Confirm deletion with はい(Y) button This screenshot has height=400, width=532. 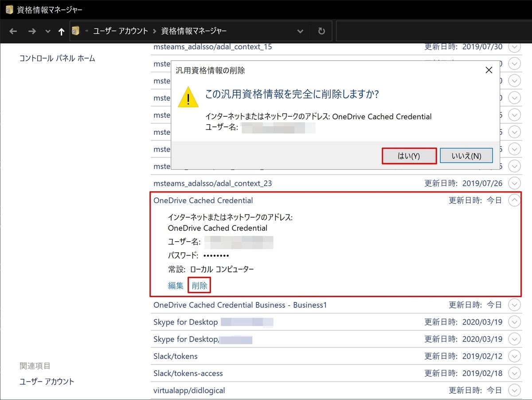pos(409,156)
